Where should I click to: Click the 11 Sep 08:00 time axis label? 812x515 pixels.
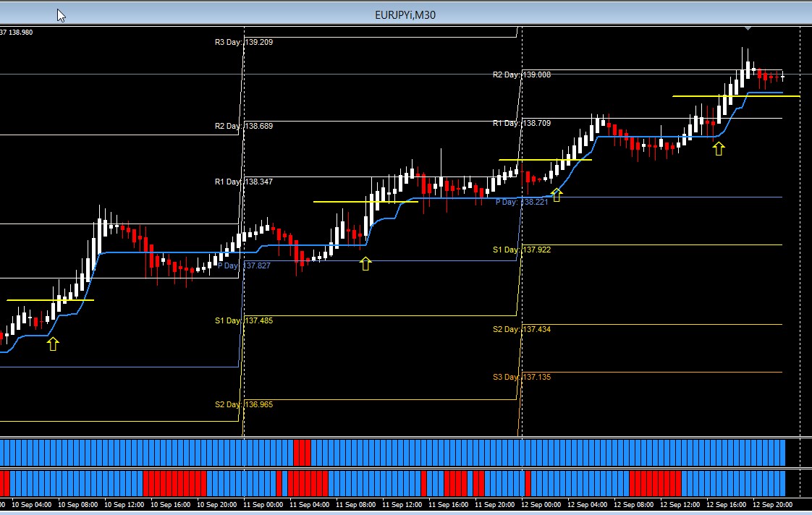tap(356, 504)
